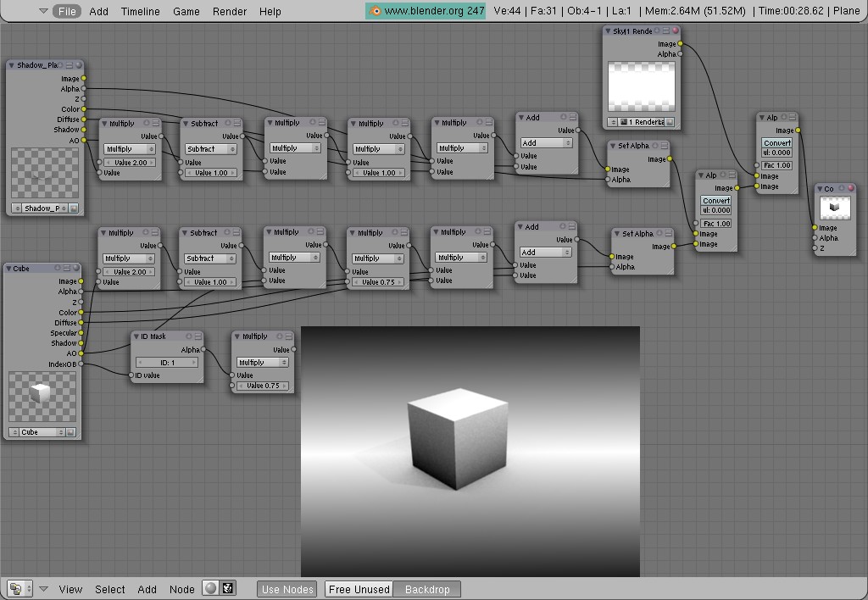Toggle Convert Premul on the Alp node feeding Composite

coord(776,143)
